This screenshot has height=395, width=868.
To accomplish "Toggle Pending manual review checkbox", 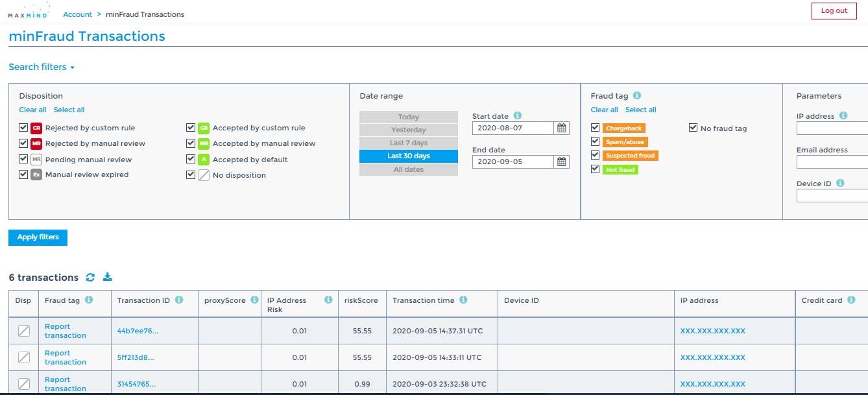I will point(23,159).
